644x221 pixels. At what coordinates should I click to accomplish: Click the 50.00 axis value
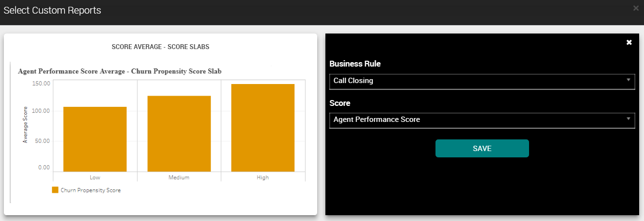pyautogui.click(x=43, y=141)
